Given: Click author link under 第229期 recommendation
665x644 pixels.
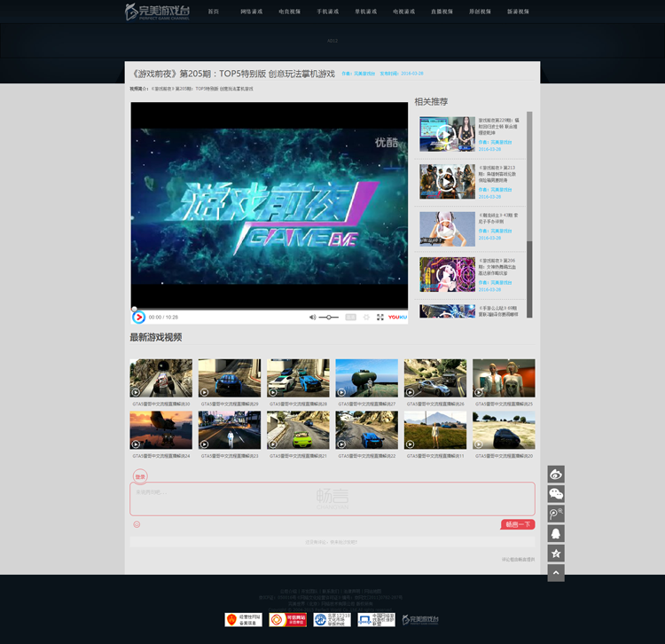Looking at the screenshot, I should tap(495, 142).
